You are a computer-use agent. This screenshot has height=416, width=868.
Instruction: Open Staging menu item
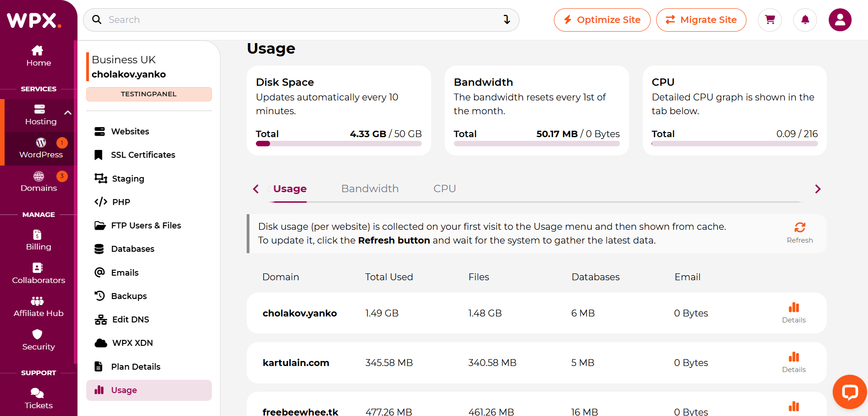tap(149, 178)
